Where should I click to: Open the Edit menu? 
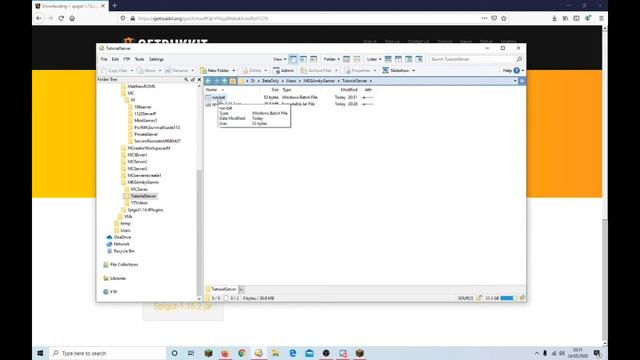(115, 59)
